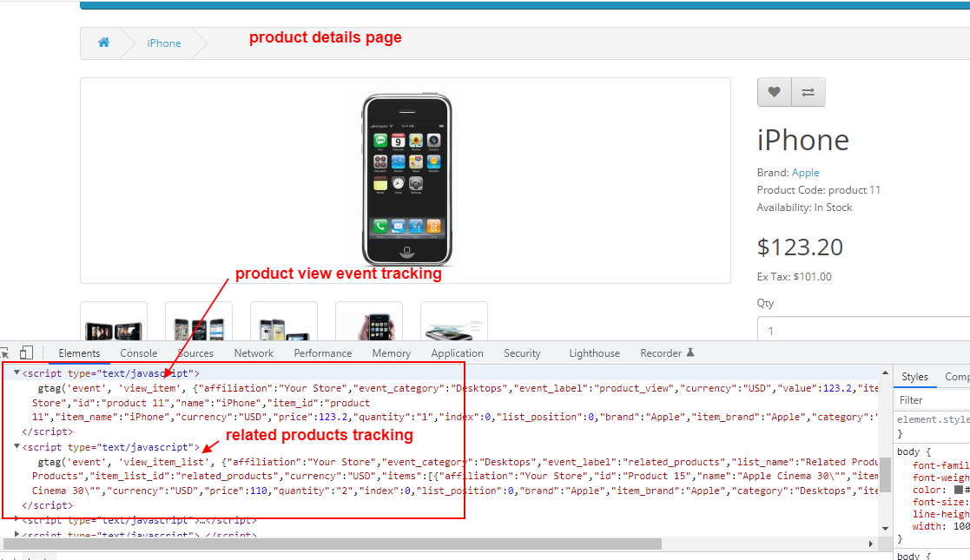Open the Network tab in DevTools
The image size is (970, 560).
[x=254, y=353]
